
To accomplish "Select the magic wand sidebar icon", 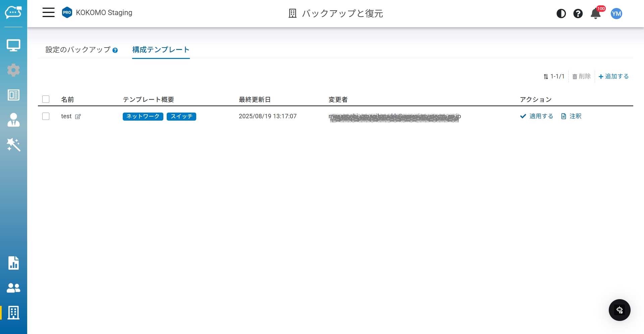I will 13,145.
